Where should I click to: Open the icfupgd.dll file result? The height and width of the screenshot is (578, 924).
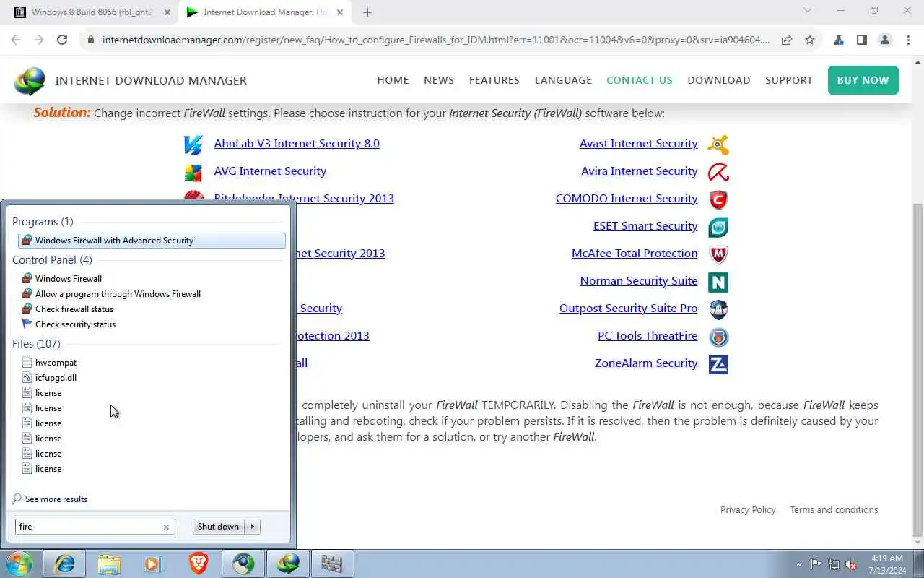coord(56,378)
